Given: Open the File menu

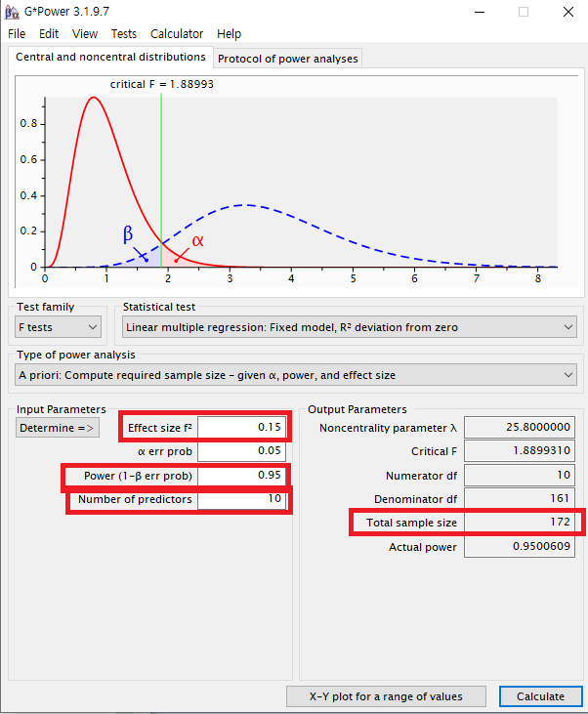Looking at the screenshot, I should 17,34.
